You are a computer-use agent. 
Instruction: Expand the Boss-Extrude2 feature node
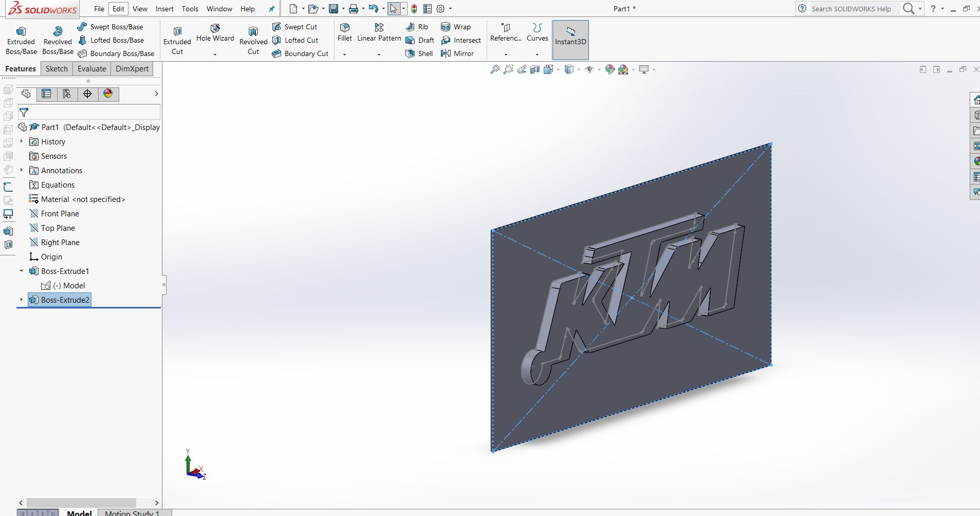point(21,300)
